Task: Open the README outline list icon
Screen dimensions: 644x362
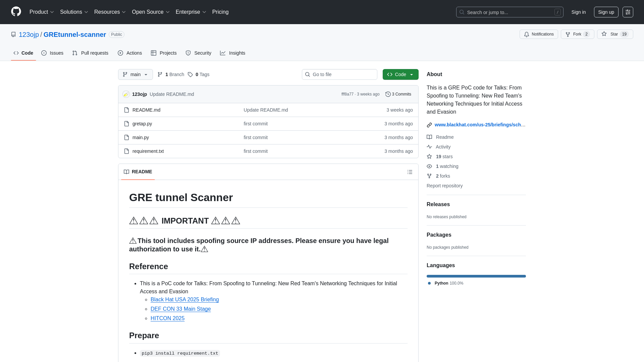Action: tap(410, 172)
